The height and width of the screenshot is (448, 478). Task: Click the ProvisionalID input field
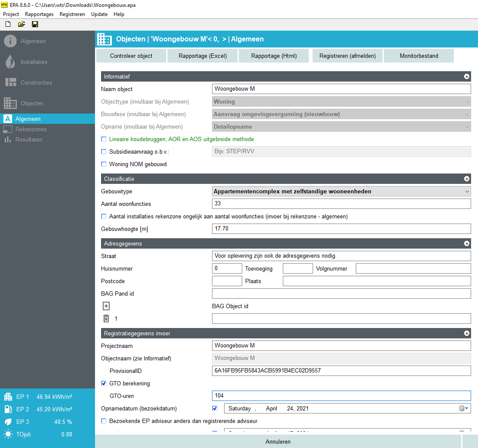(342, 371)
